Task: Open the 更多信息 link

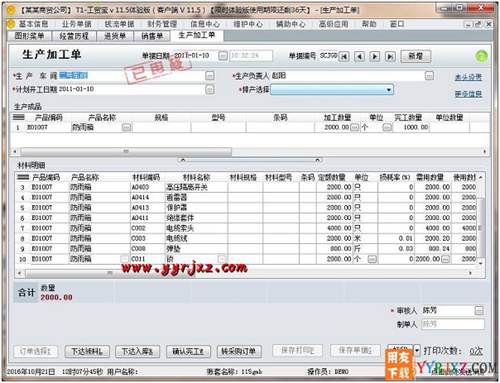Action: coord(468,94)
